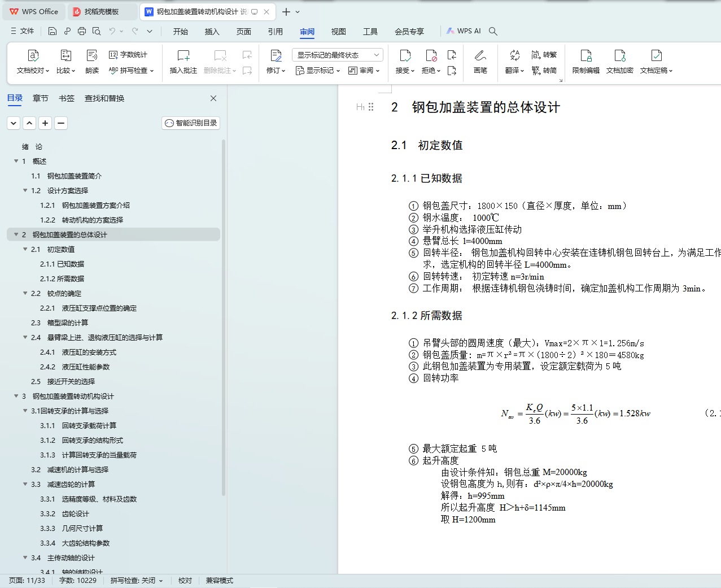Click the 拒绝 reject change icon
The width and height of the screenshot is (721, 588).
(431, 55)
